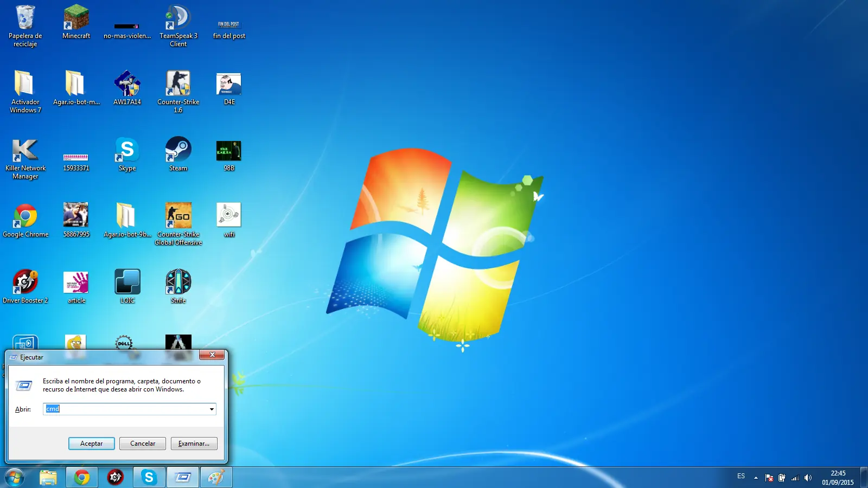
Task: Open the Papelera de reciclaje icon
Action: tap(25, 26)
